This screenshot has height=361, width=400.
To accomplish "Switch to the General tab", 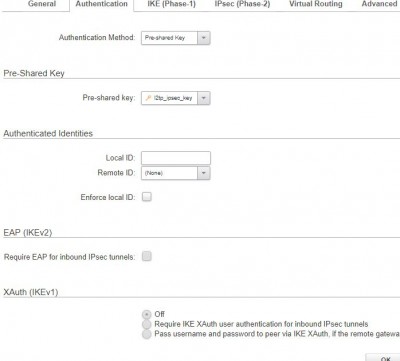I will tap(42, 4).
